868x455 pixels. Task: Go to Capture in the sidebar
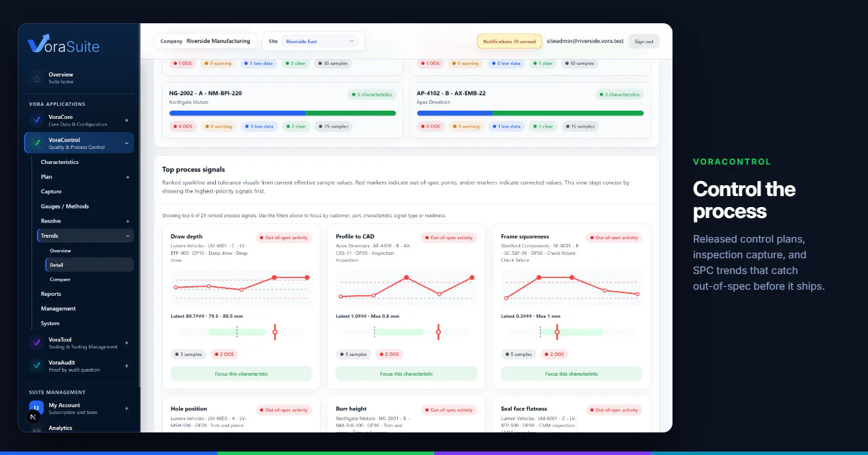click(x=51, y=191)
